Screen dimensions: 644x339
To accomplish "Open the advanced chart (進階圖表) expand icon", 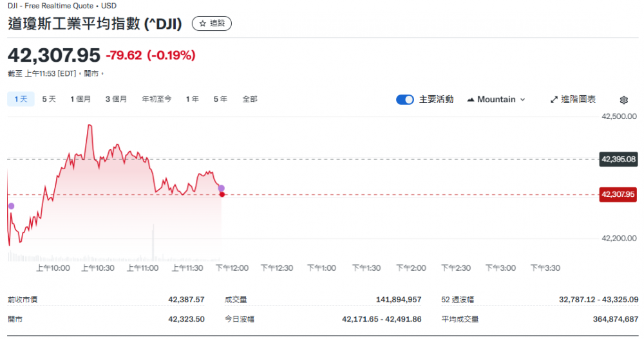I will tap(554, 100).
